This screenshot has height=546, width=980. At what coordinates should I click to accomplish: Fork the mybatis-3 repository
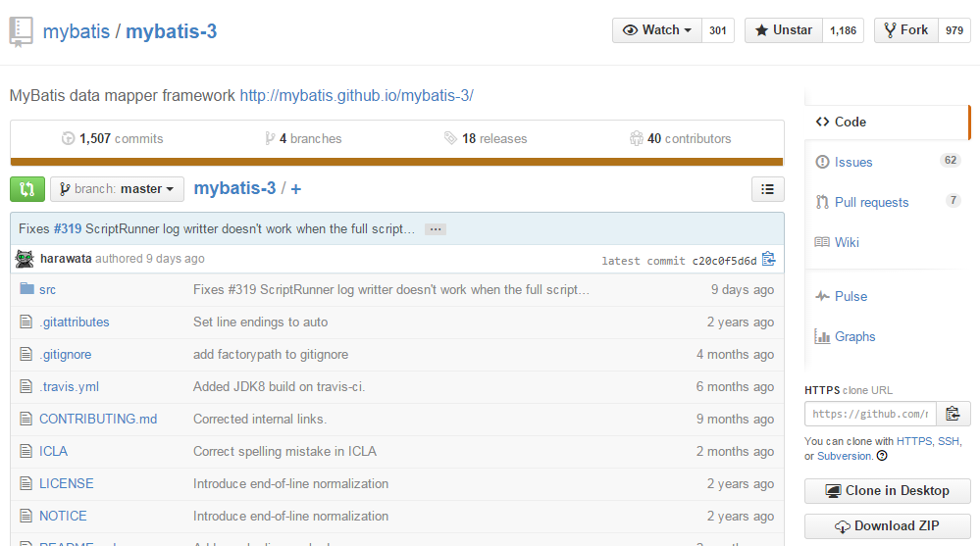pos(906,30)
